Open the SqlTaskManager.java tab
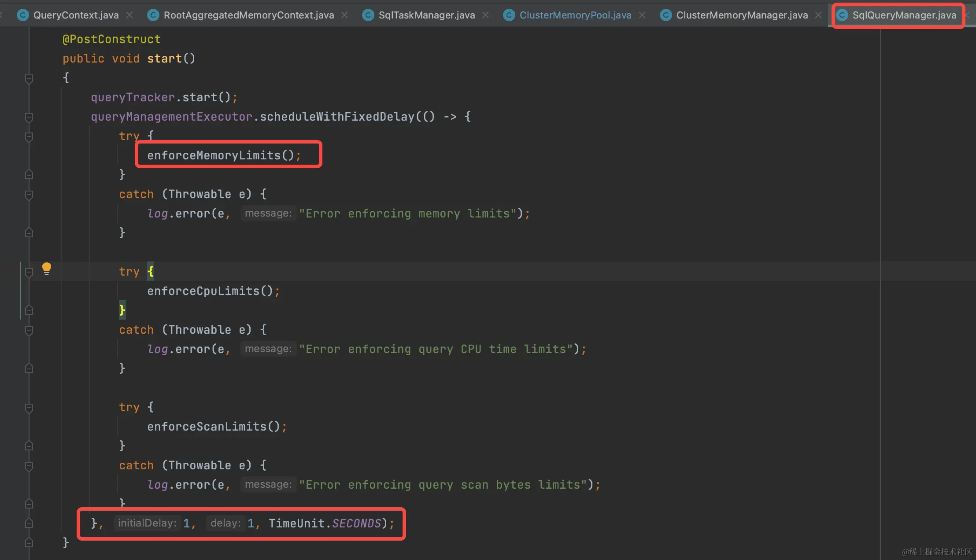The height and width of the screenshot is (560, 976). 426,15
